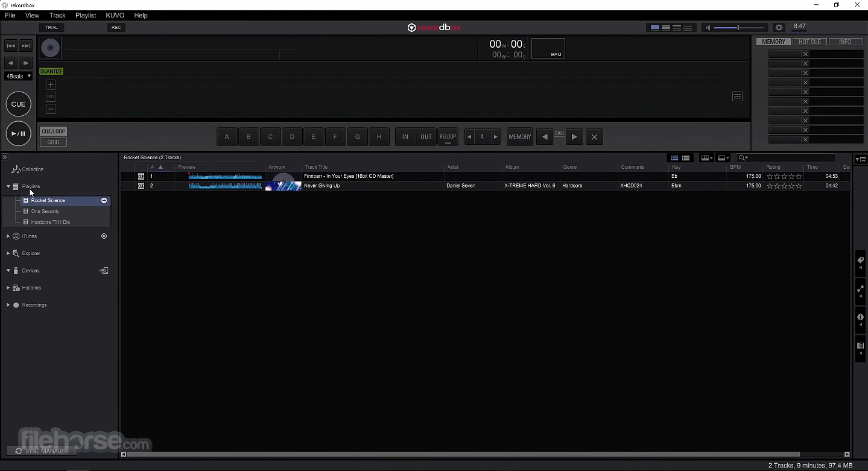Screen dimensions: 868x471
Task: Search forward with the fast-forward arrow
Action: (x=25, y=63)
